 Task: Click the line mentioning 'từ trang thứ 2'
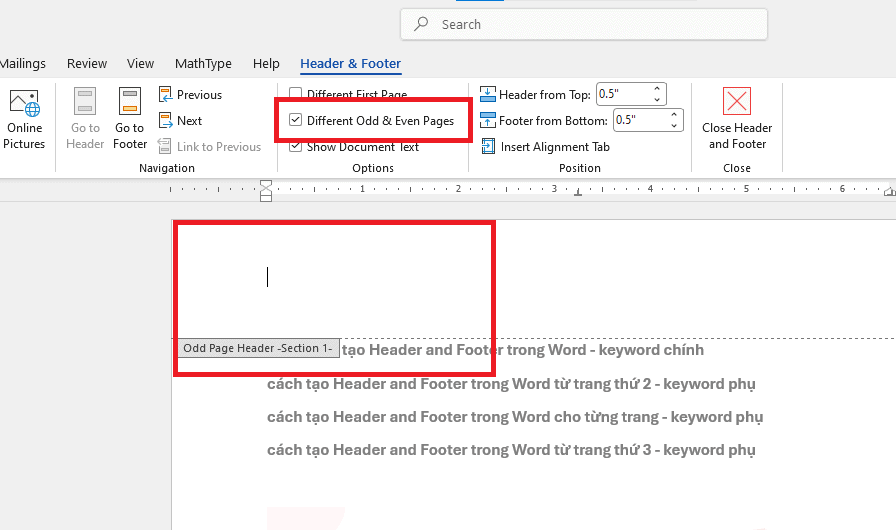(511, 384)
